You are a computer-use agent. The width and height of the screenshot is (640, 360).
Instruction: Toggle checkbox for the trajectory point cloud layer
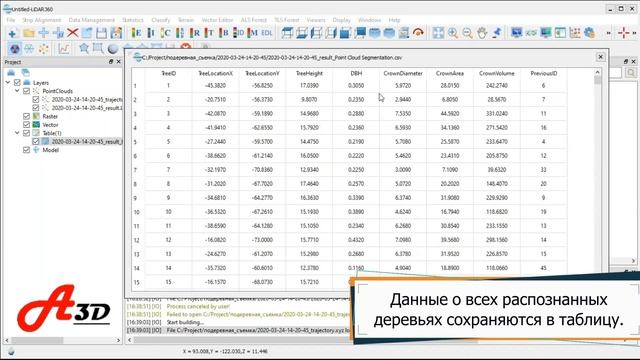click(36, 99)
